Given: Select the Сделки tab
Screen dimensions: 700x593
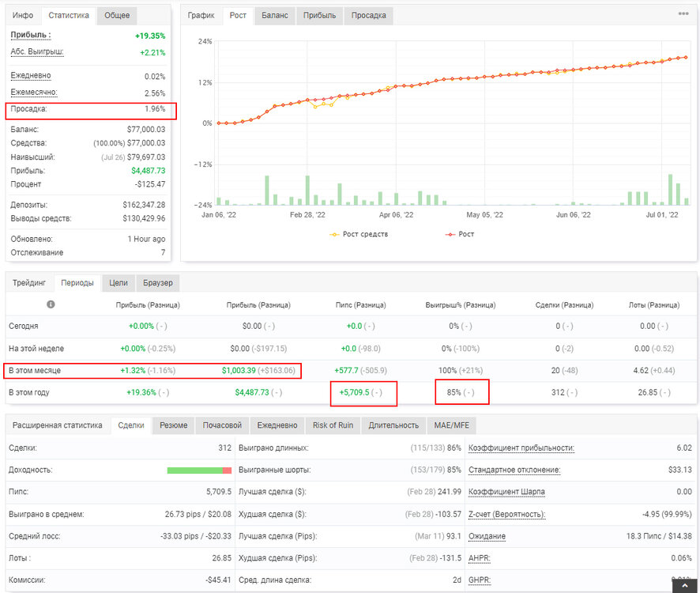Looking at the screenshot, I should (x=131, y=425).
